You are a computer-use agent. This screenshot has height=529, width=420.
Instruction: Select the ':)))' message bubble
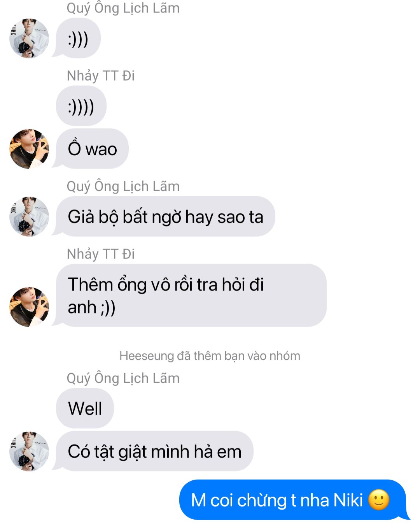click(78, 38)
